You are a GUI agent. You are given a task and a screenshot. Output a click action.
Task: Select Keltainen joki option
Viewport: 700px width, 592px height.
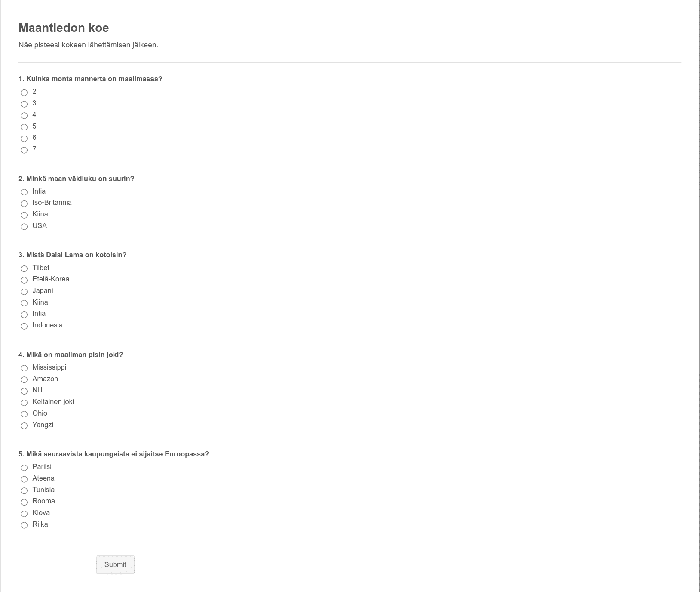tap(24, 403)
